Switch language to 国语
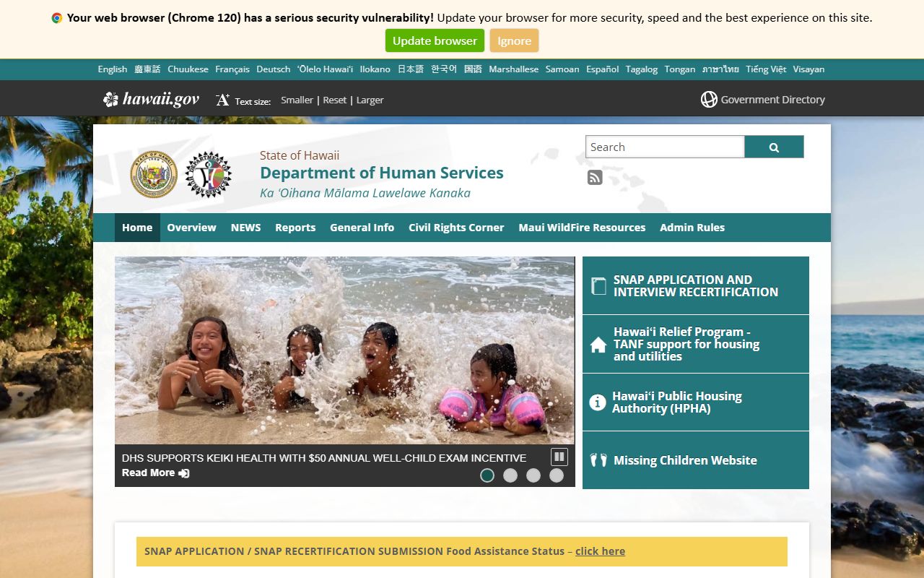The image size is (924, 578). click(x=473, y=69)
